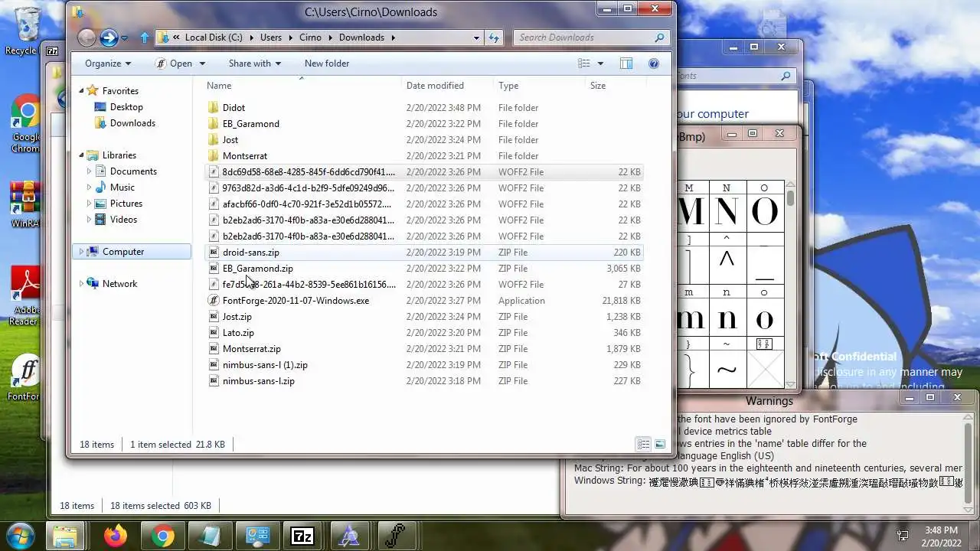Click the blue Up arrow beside the address bar

coord(145,37)
